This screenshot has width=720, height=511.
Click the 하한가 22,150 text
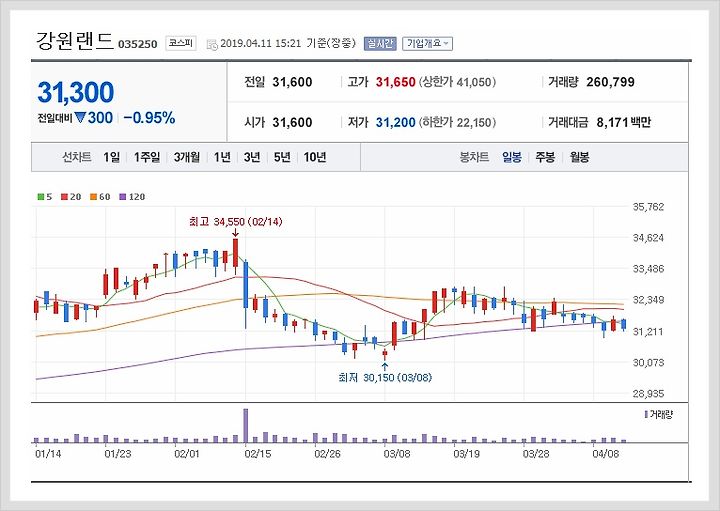[458, 123]
